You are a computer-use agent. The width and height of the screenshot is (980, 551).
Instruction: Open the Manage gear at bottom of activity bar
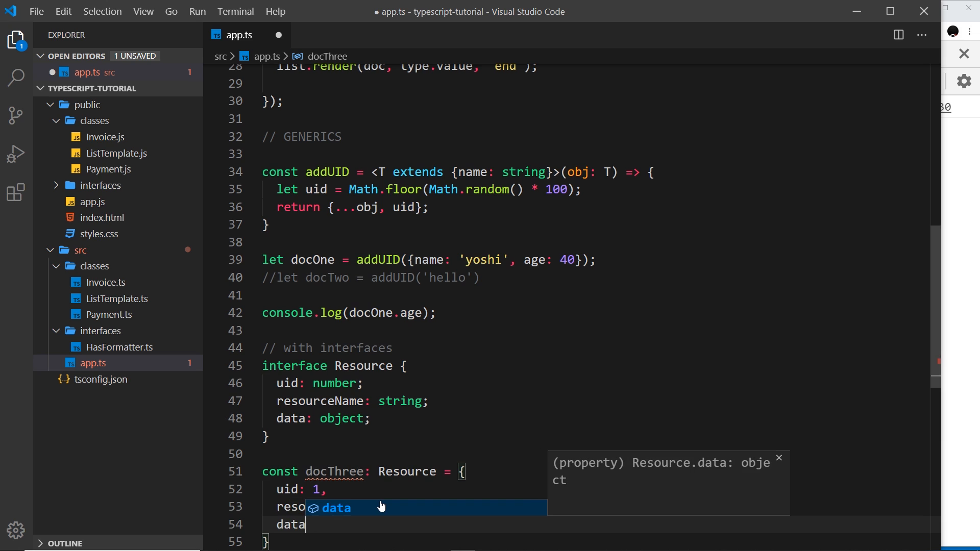point(16,530)
